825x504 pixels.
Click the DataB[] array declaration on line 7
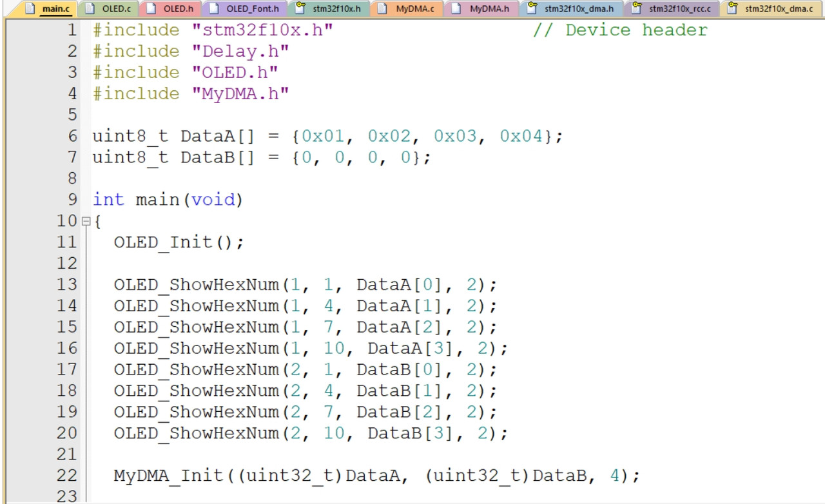[262, 157]
